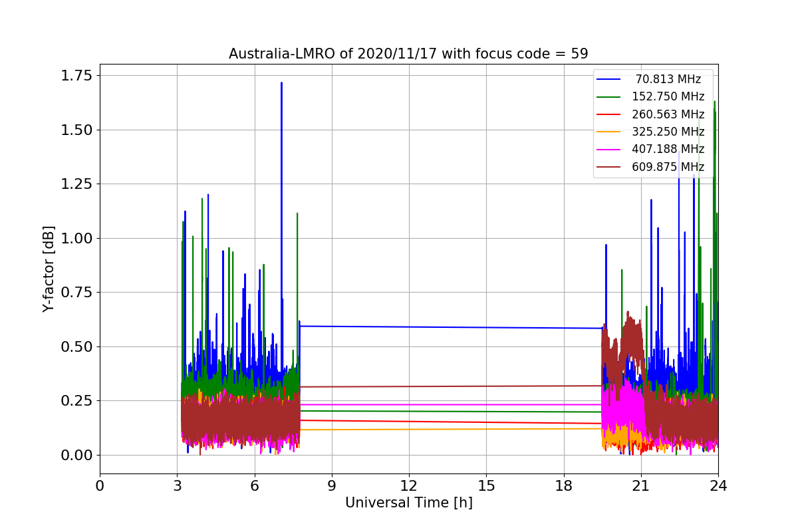
Task: Click the 1.75 y-axis tick label
Action: click(76, 75)
